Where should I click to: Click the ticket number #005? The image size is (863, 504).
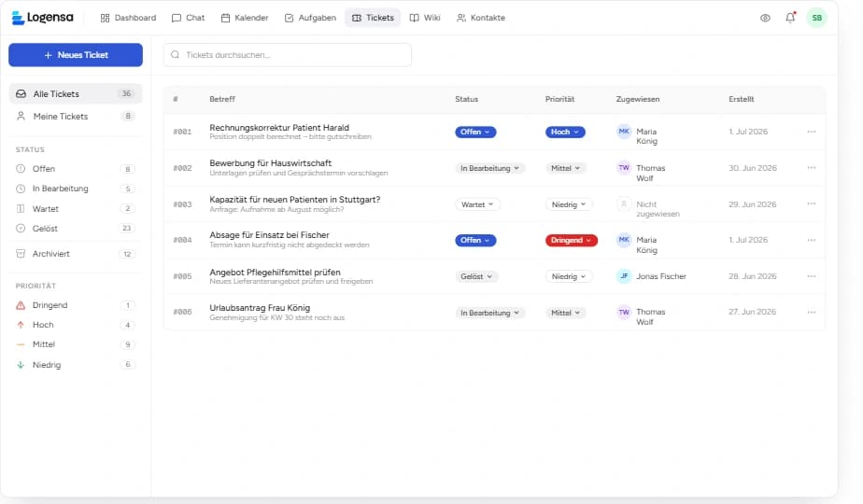[182, 276]
